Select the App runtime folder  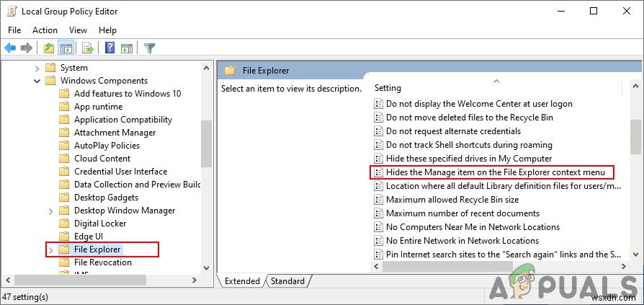click(98, 107)
